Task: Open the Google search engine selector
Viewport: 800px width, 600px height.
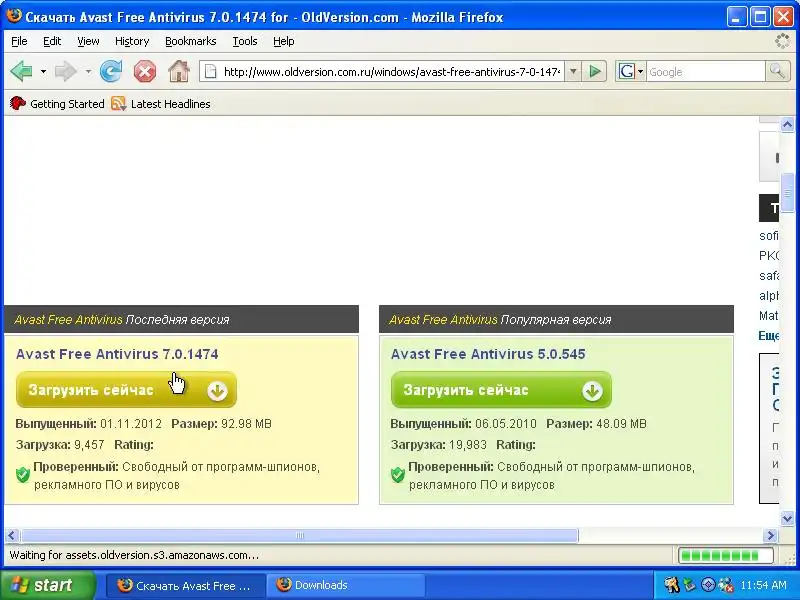Action: tap(631, 72)
